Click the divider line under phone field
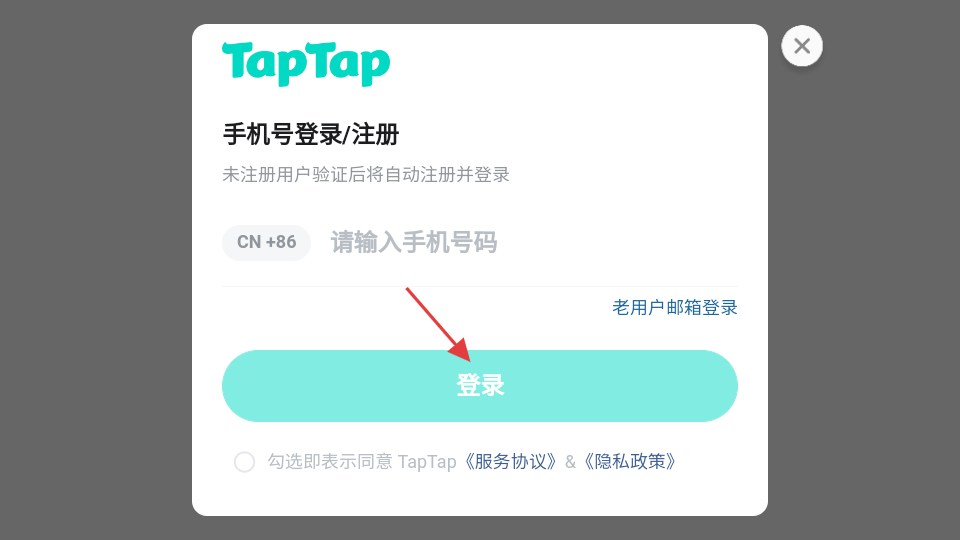Screen dimensions: 960x540 pos(480,286)
